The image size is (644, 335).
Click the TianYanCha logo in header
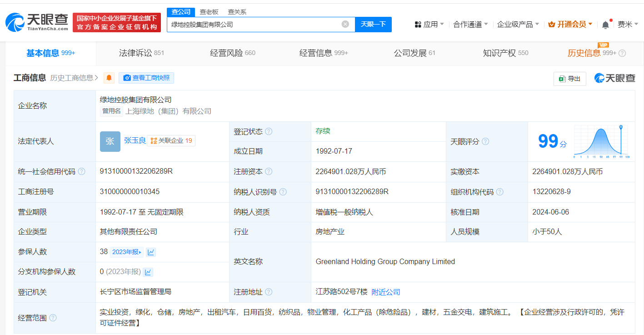pos(37,22)
